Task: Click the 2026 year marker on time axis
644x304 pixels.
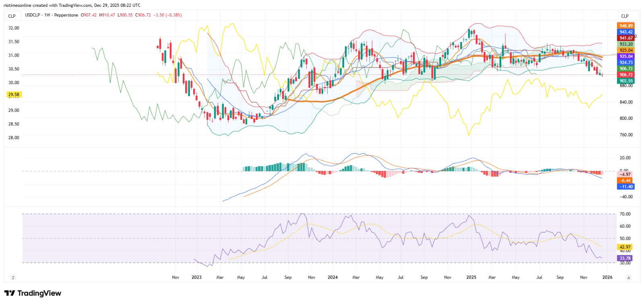Action: [607, 277]
